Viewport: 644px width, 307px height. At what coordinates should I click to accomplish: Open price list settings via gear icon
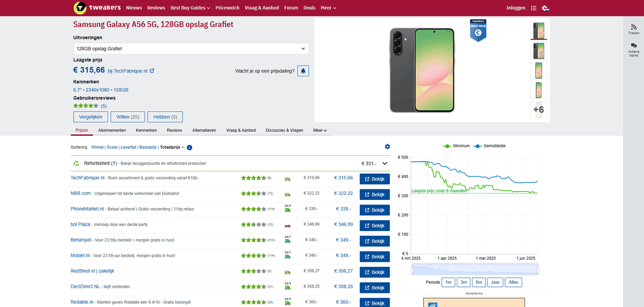point(387,146)
